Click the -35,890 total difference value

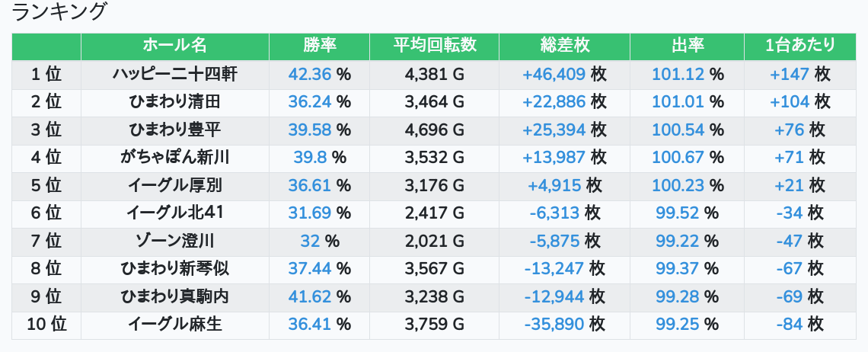pos(554,325)
